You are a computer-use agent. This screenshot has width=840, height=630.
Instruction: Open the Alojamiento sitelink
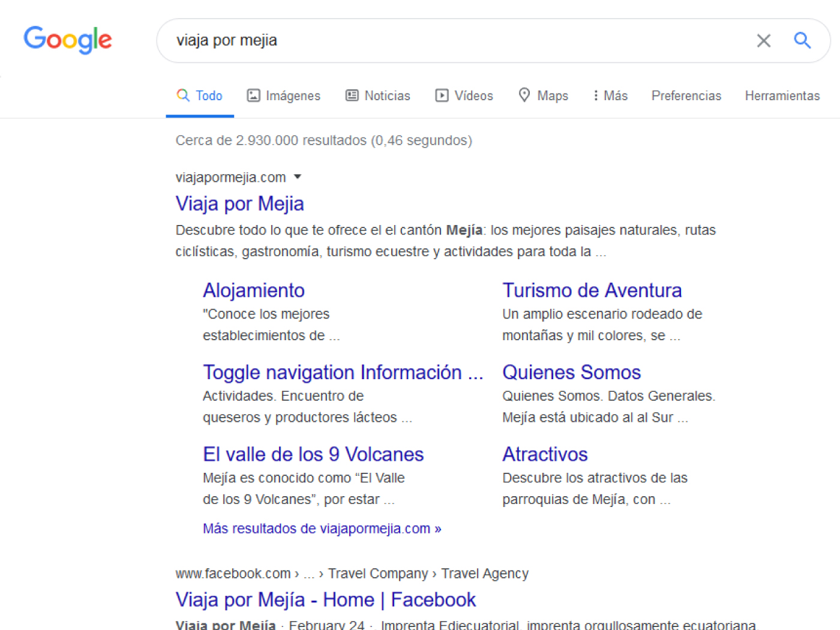254,290
